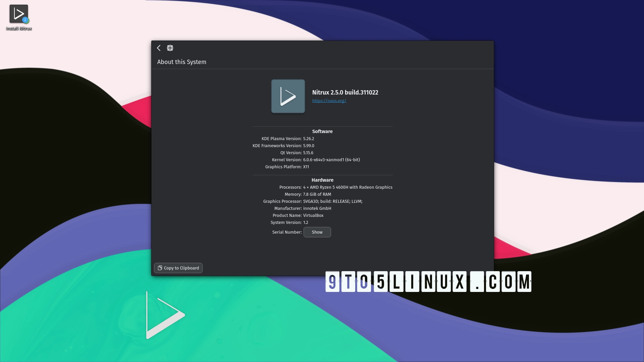Screen dimensions: 644x362
Task: Click the clipboard icon inside Copy button
Action: (160, 268)
